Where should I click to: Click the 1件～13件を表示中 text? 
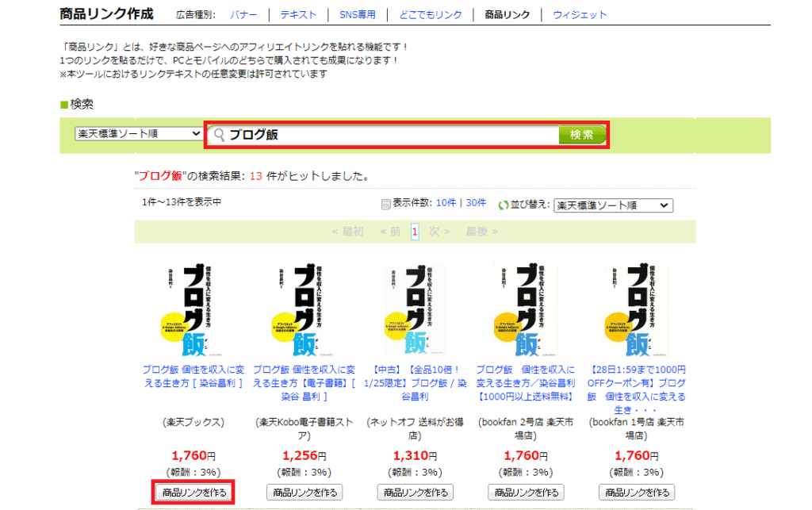tap(182, 202)
